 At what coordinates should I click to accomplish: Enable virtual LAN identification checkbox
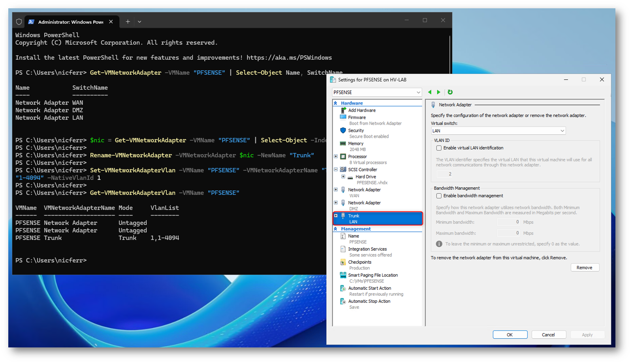click(x=439, y=148)
